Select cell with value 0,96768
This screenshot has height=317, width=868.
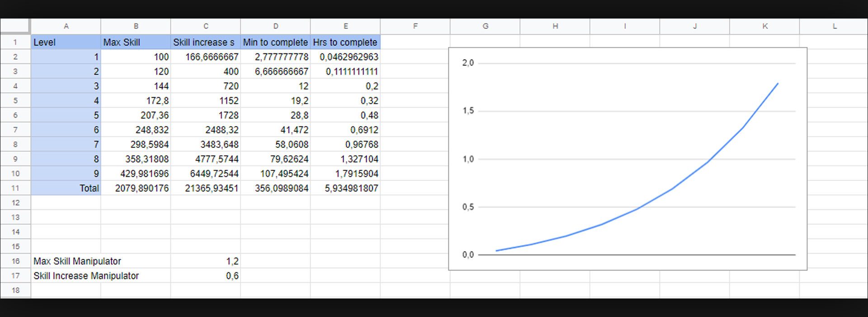345,144
